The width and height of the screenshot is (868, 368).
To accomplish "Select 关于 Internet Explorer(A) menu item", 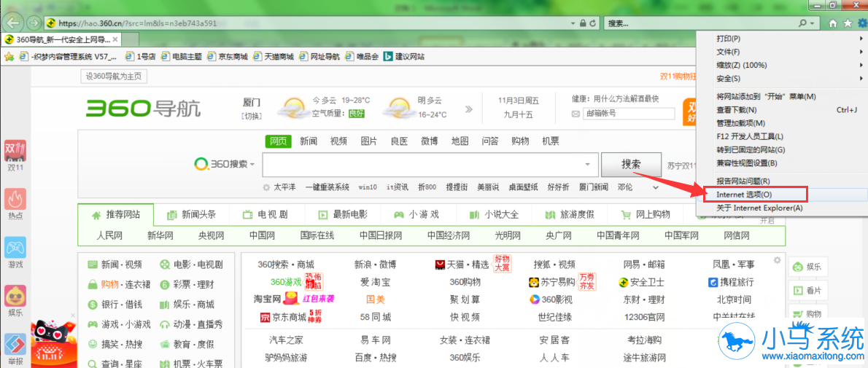I will click(x=782, y=208).
